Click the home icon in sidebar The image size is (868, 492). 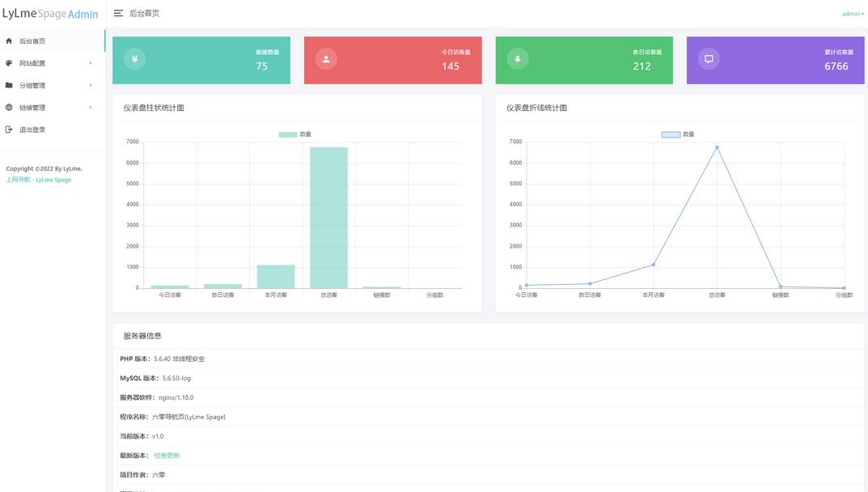tap(9, 41)
